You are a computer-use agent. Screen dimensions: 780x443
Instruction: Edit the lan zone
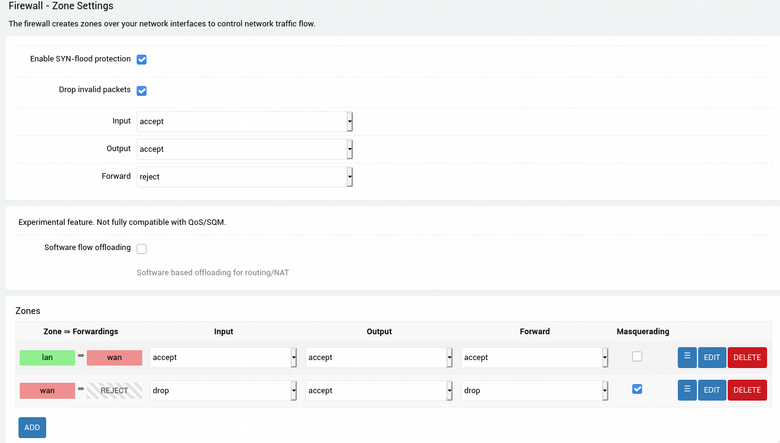712,357
